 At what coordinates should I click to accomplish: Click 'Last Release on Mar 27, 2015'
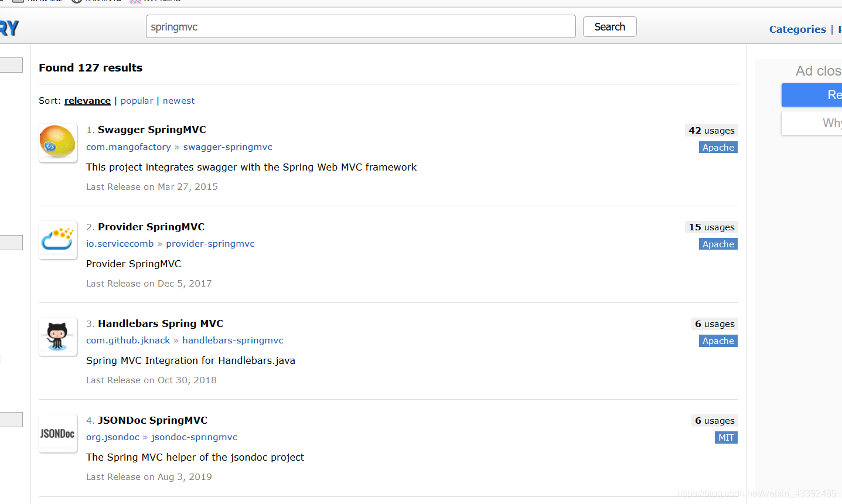pos(152,187)
